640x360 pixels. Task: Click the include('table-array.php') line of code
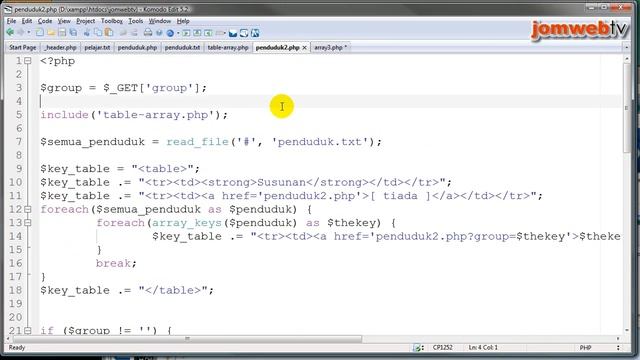point(134,115)
